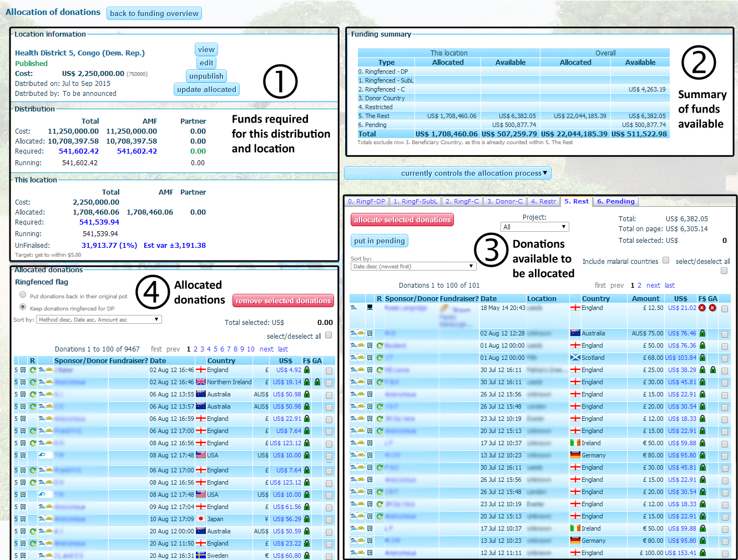Open the Project dropdown showing All
Screen dimensions: 738x560
pyautogui.click(x=534, y=227)
